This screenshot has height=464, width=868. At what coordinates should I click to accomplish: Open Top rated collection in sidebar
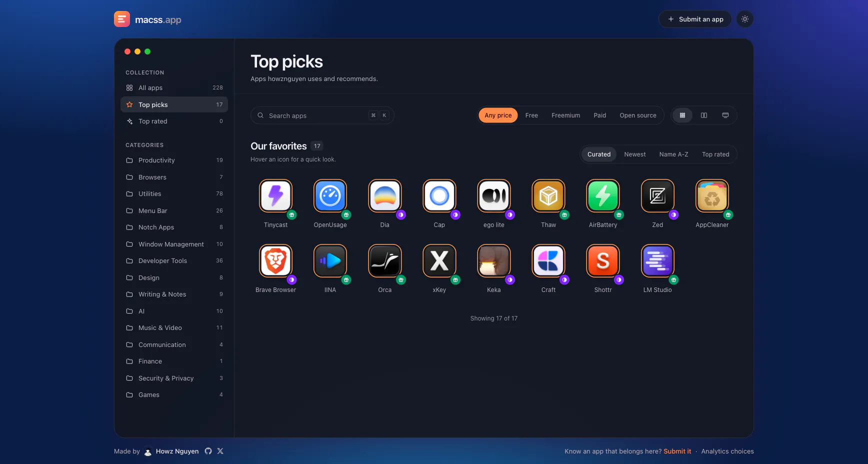click(174, 121)
